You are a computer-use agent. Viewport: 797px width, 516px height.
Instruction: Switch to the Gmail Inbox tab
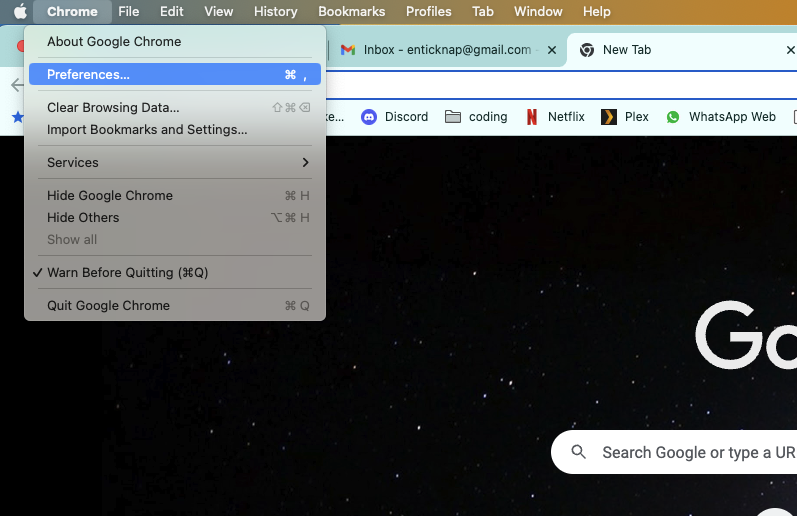(x=447, y=50)
